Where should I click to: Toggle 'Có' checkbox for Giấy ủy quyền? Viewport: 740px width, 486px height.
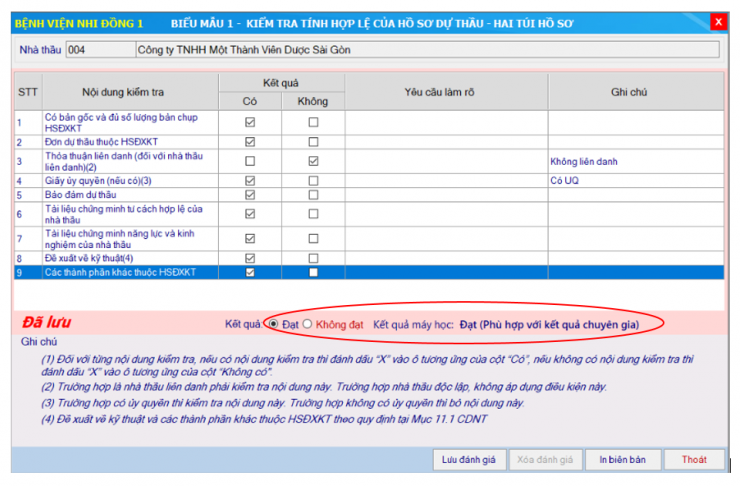[x=250, y=180]
